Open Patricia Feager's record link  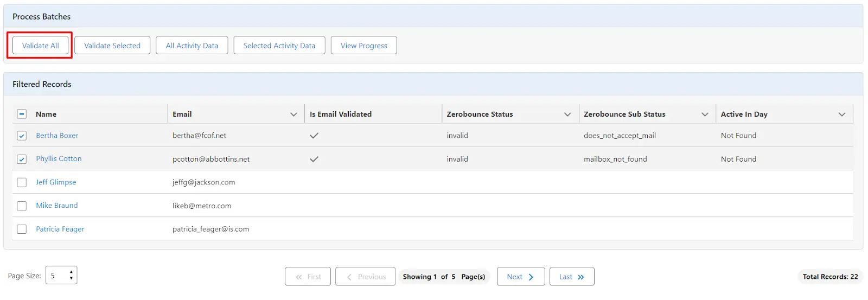tap(60, 229)
